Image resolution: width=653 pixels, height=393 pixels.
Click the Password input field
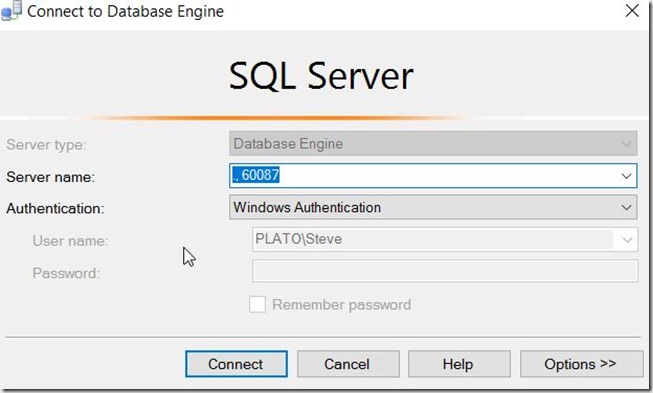[x=445, y=271]
